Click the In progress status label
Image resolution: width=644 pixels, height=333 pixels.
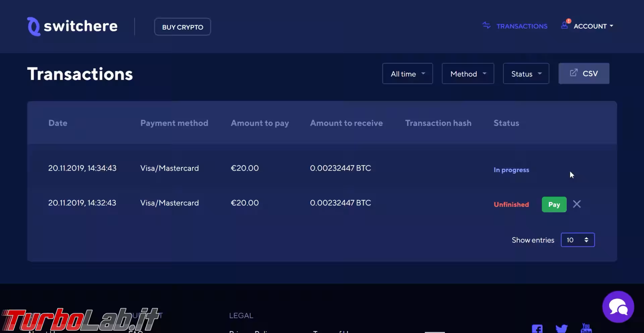511,170
